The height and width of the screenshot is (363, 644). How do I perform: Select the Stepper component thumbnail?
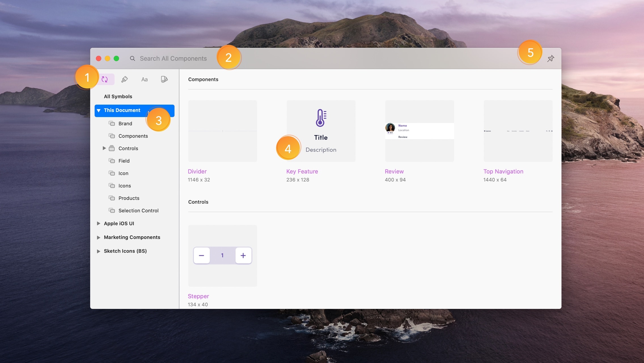point(223,256)
